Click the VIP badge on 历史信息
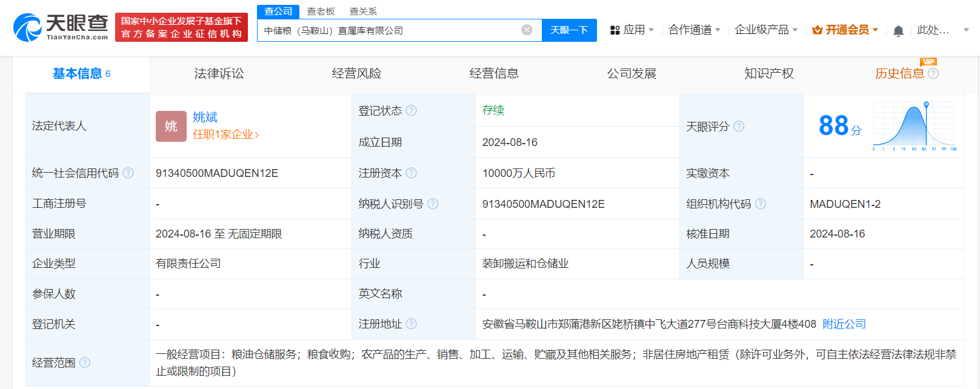This screenshot has width=980, height=389. [x=928, y=62]
